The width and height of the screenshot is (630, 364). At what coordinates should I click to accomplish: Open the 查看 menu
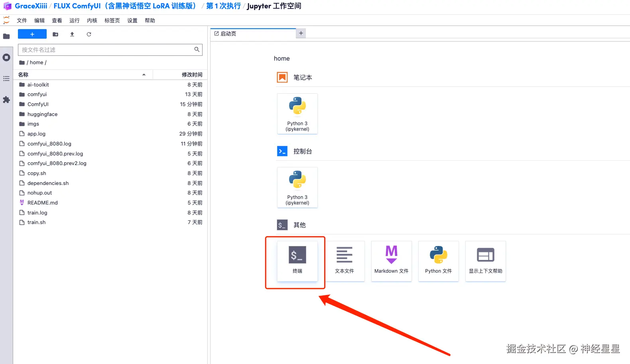click(x=57, y=21)
